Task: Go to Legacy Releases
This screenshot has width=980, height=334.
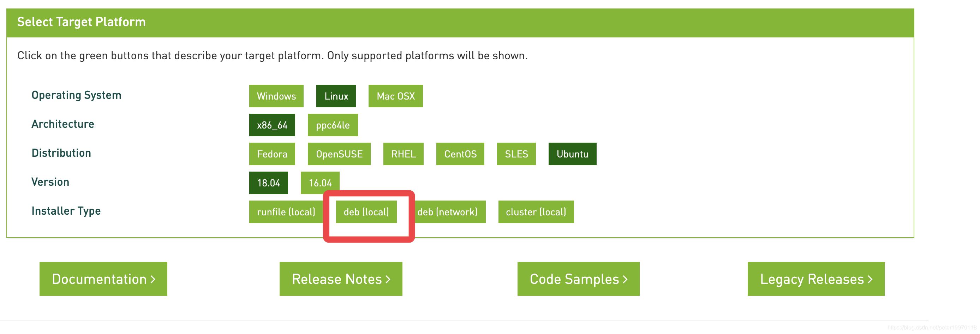Action: click(x=815, y=279)
